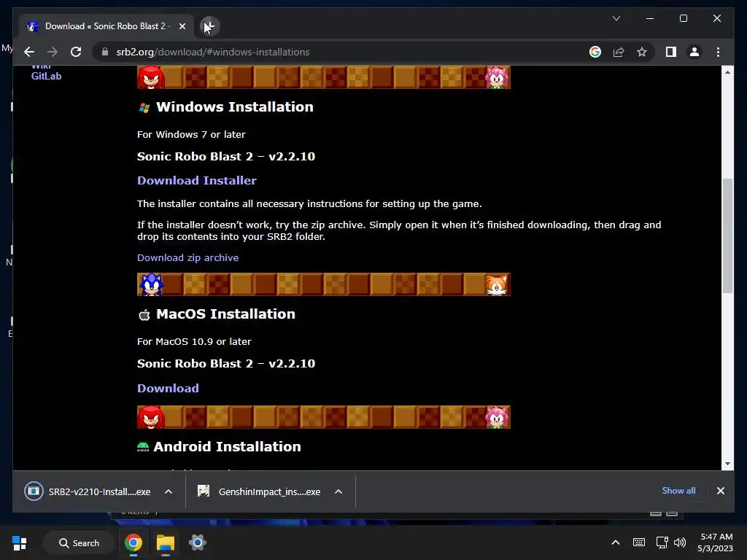
Task: Close the Sonic Robo Blast 2 tab
Action: point(182,26)
